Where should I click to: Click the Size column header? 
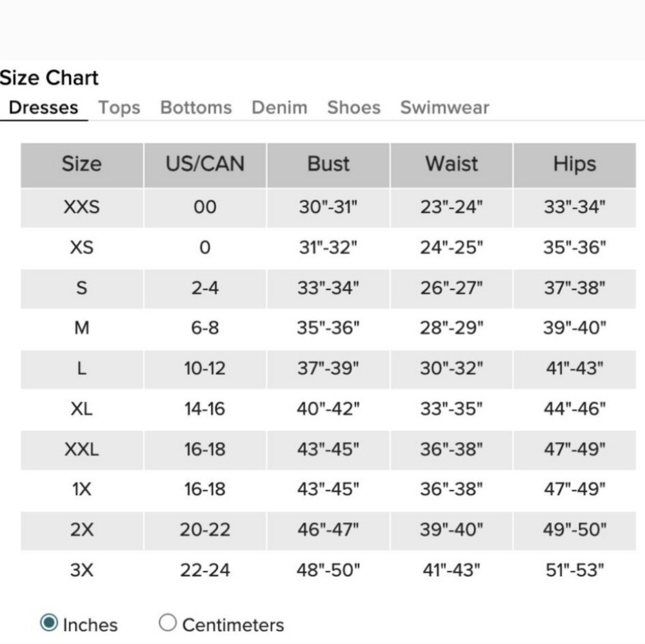pos(82,165)
